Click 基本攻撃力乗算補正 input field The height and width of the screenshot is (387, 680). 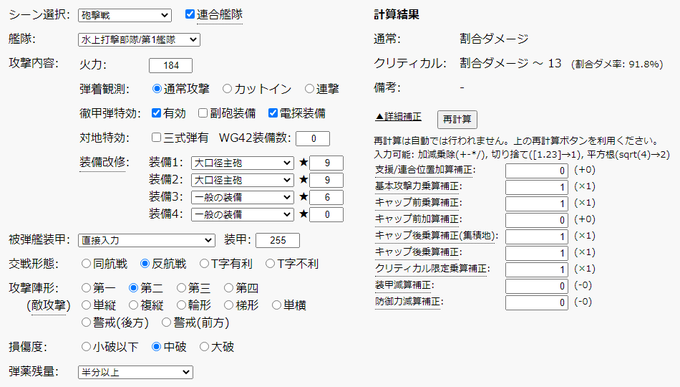pos(536,187)
